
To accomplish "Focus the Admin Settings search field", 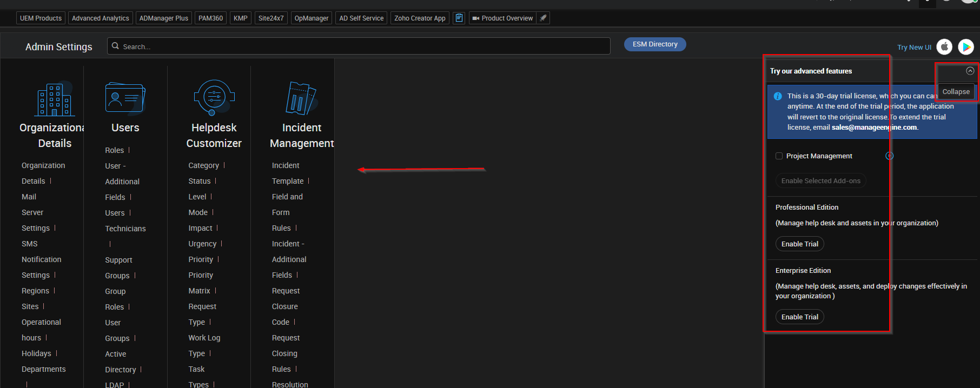I will pyautogui.click(x=359, y=46).
